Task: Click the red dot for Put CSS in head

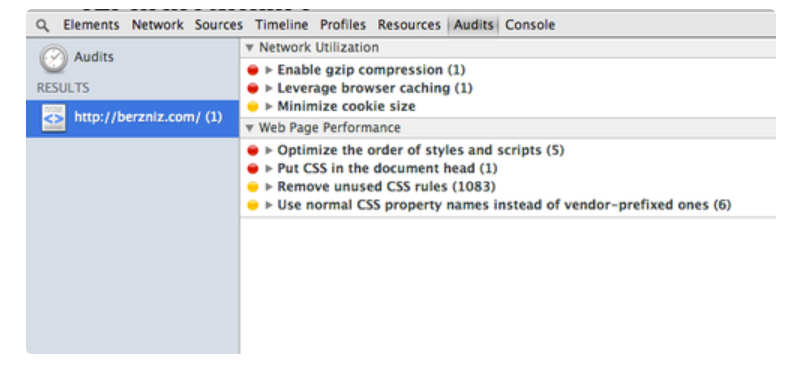Action: coord(252,169)
